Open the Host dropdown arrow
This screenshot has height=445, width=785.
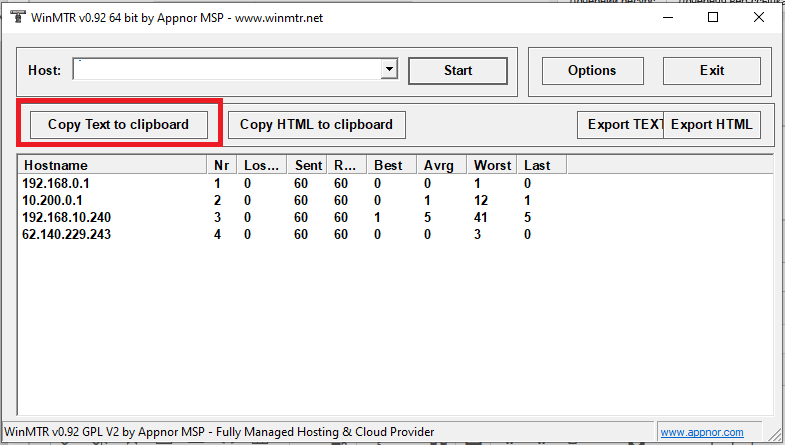389,70
